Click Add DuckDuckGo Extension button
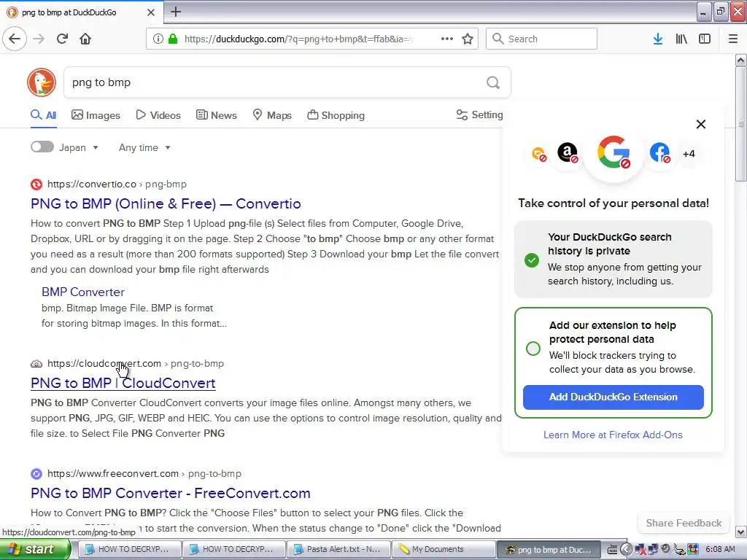 613,397
